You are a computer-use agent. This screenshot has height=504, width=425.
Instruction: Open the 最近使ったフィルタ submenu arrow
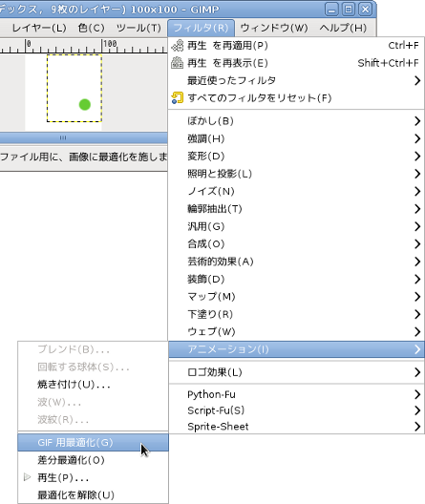417,80
